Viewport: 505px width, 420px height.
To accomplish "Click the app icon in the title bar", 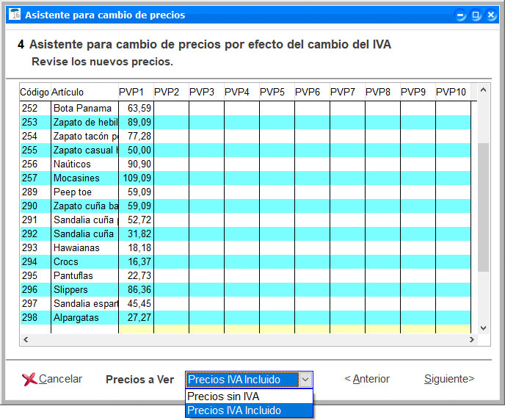I will 15,14.
